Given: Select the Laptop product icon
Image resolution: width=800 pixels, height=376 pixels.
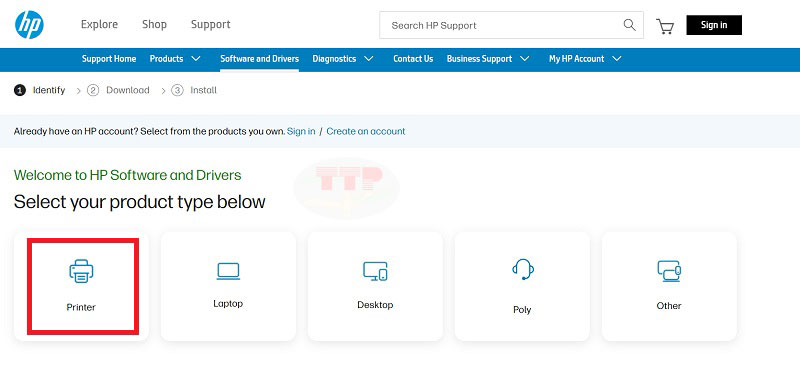Looking at the screenshot, I should click(x=228, y=271).
